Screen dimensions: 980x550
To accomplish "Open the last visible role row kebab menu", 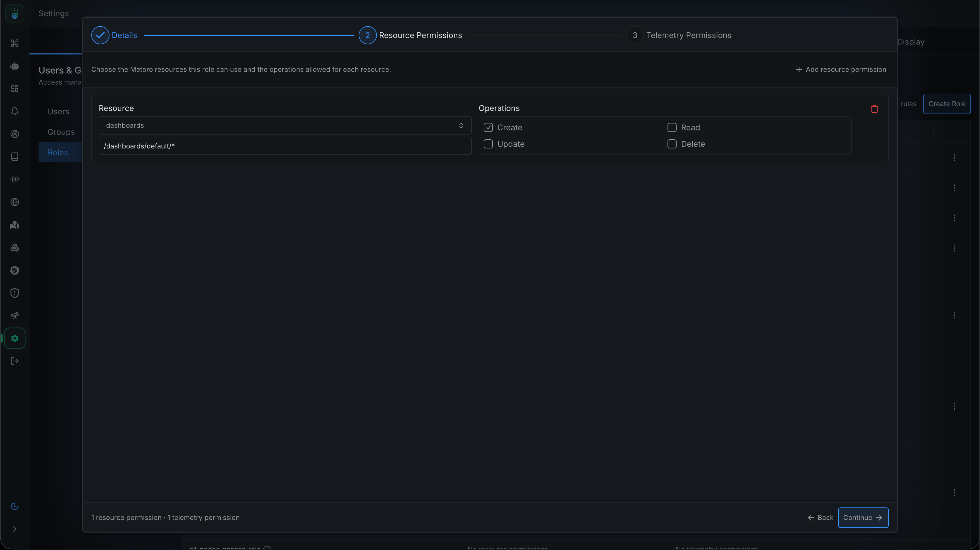I will (954, 493).
